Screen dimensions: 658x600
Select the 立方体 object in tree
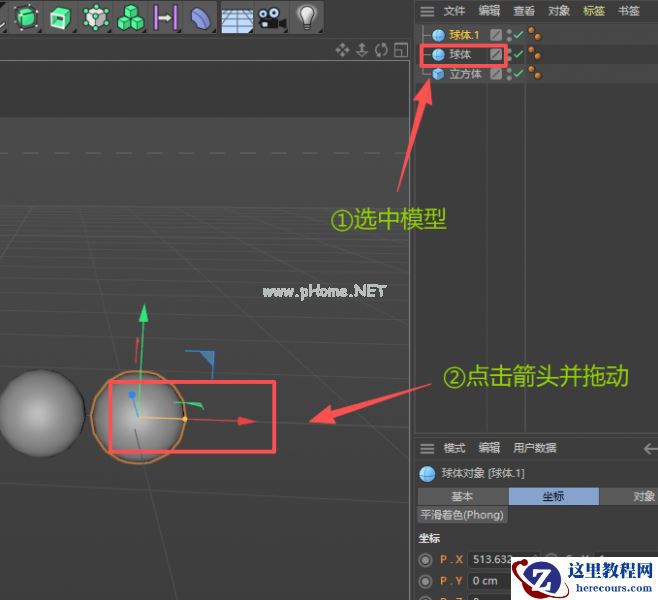(x=465, y=74)
